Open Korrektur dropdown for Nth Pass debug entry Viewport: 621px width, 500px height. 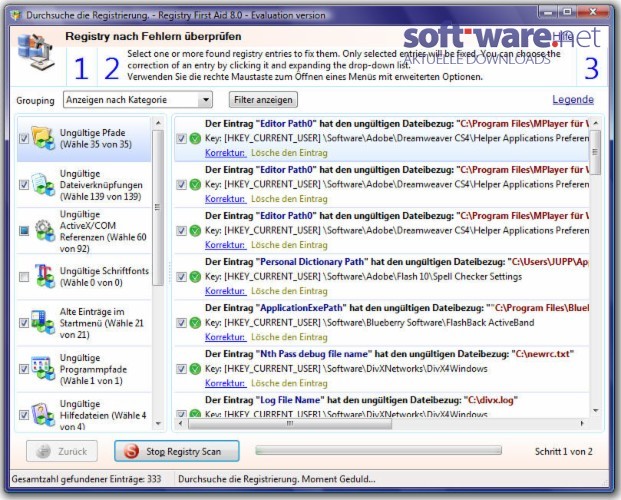coord(225,384)
